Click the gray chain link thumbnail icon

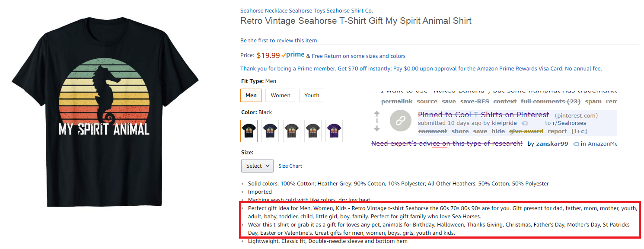point(400,121)
